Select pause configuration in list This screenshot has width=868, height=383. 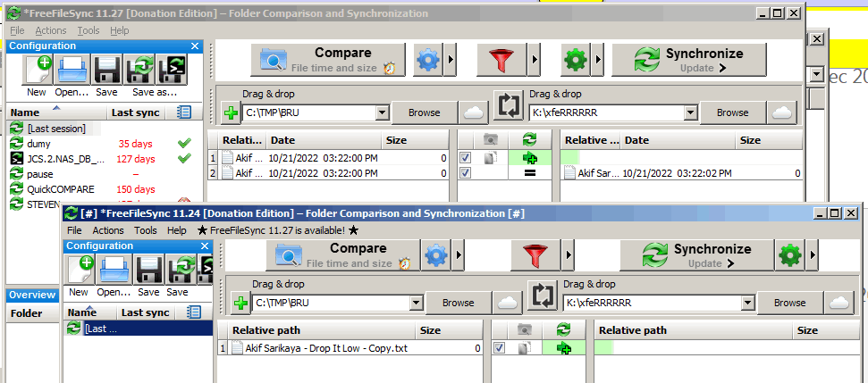tap(40, 174)
